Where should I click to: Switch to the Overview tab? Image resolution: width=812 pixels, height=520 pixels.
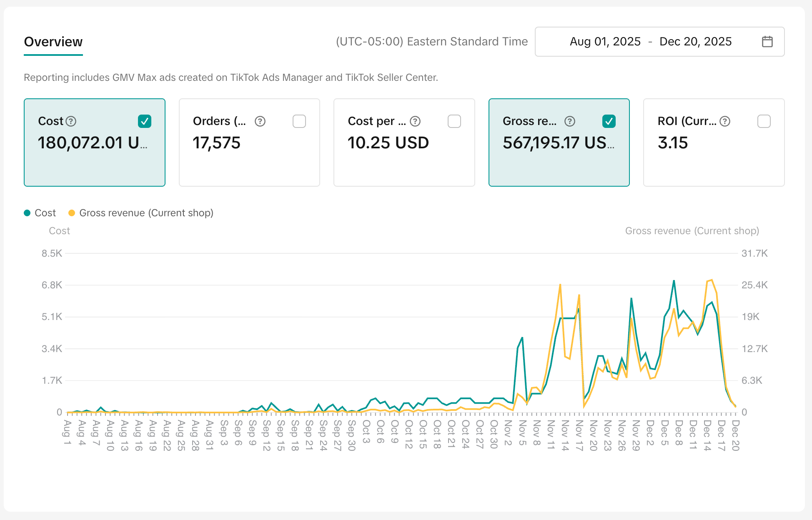[x=53, y=42]
